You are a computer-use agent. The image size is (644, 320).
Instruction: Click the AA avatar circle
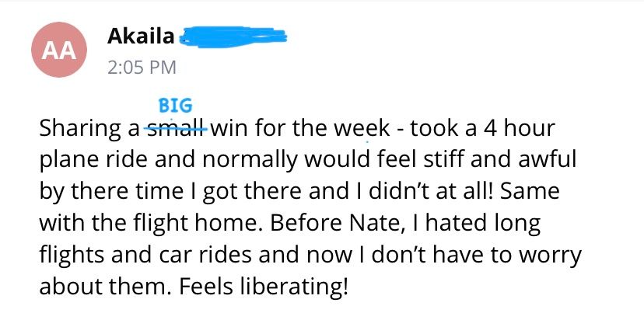(x=58, y=51)
